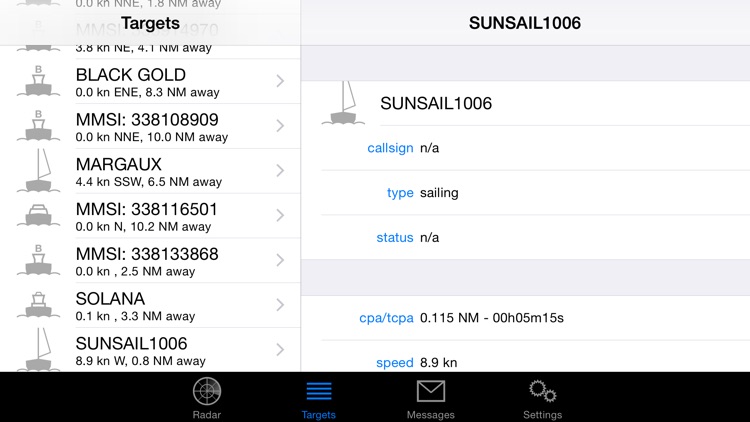Select the MMSI: 338133868 target name
The width and height of the screenshot is (750, 422).
[147, 254]
